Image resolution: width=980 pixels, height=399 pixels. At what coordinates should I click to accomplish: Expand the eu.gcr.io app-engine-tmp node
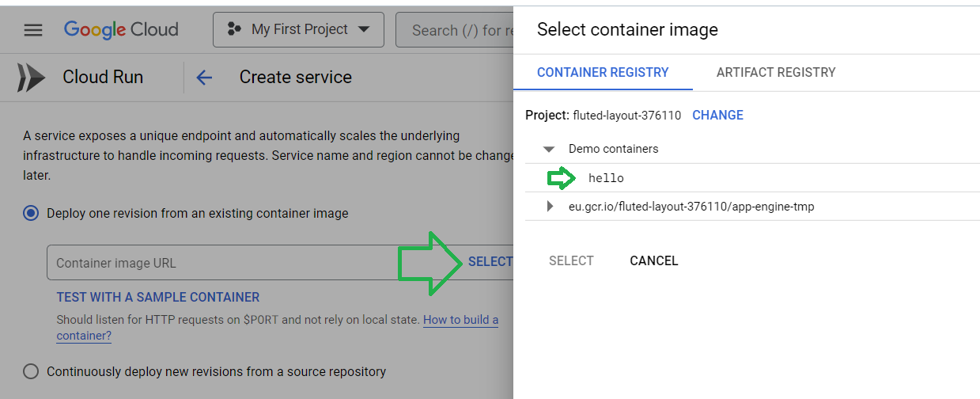[550, 207]
